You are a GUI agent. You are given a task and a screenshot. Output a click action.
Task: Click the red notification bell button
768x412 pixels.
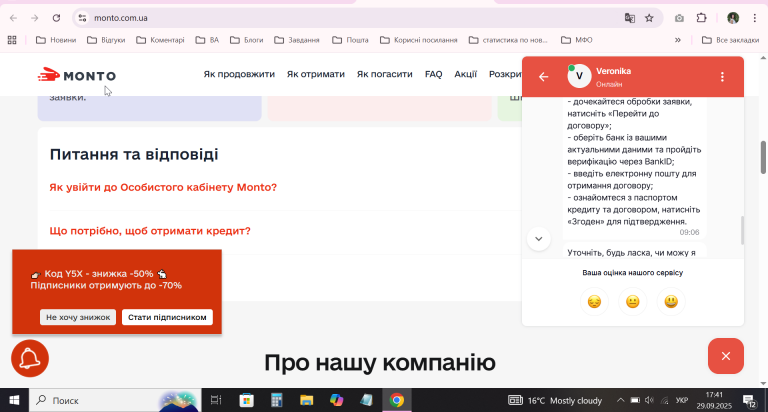tap(30, 358)
